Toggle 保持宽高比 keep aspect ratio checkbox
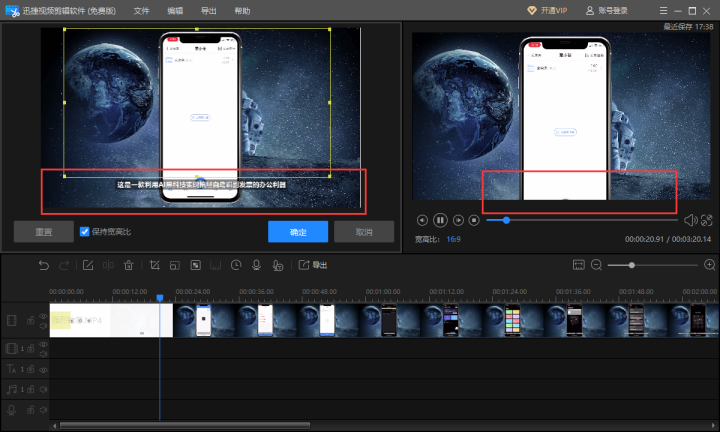 pyautogui.click(x=84, y=231)
